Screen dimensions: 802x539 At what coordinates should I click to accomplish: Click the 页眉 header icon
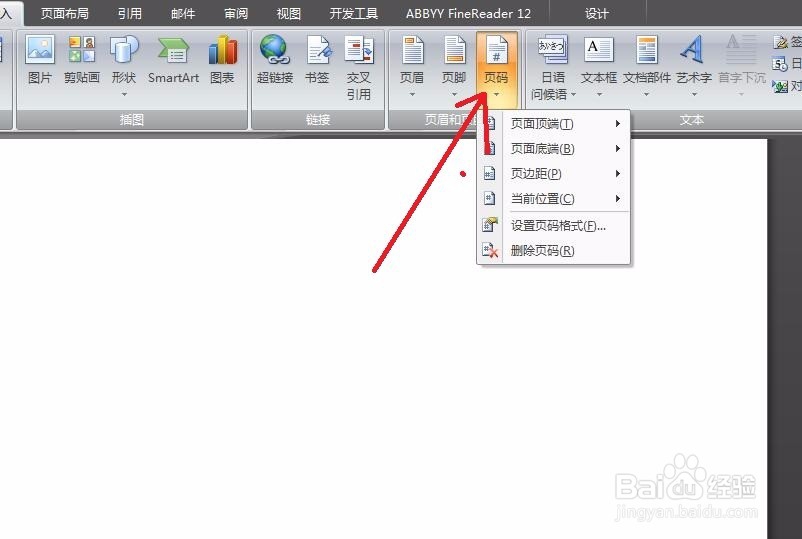412,50
